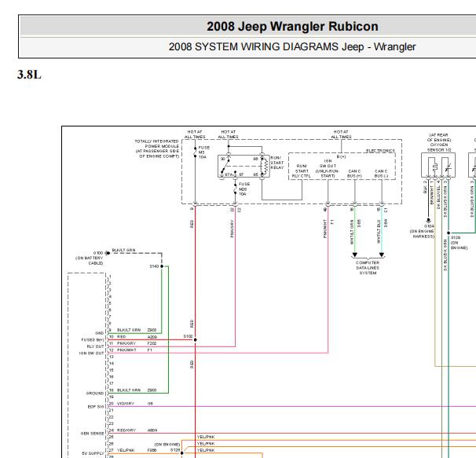Click the "ELECTRONICS" box label
476x458 pixels.
coord(380,151)
